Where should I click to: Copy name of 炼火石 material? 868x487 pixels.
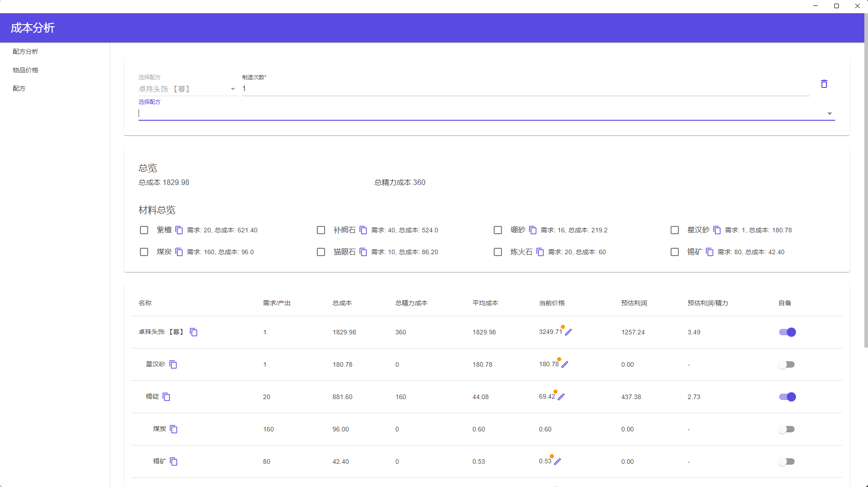[x=540, y=252]
